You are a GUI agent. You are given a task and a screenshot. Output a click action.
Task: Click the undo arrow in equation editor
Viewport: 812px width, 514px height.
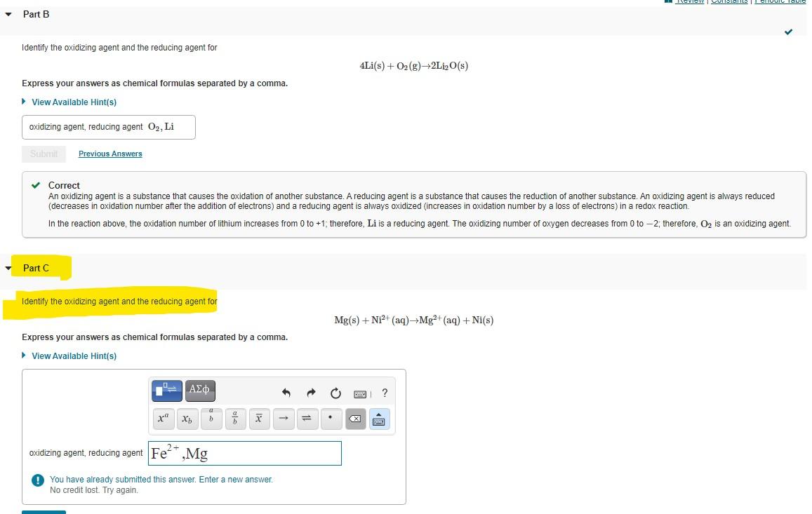click(286, 393)
